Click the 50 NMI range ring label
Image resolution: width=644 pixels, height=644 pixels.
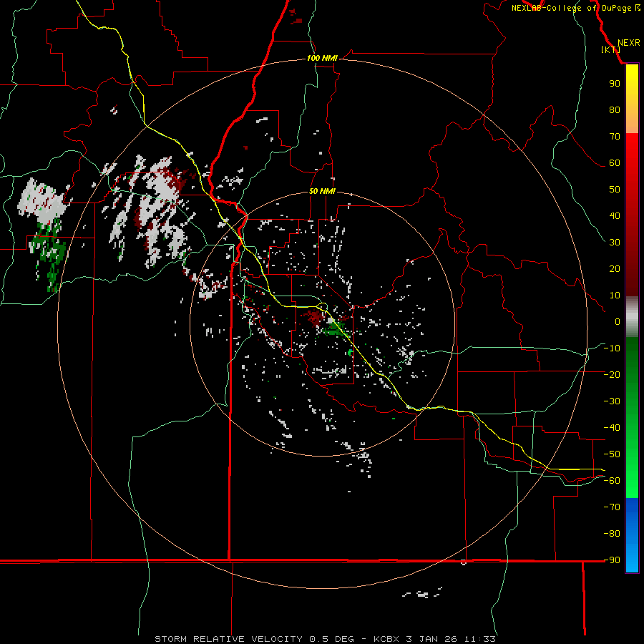click(x=322, y=191)
